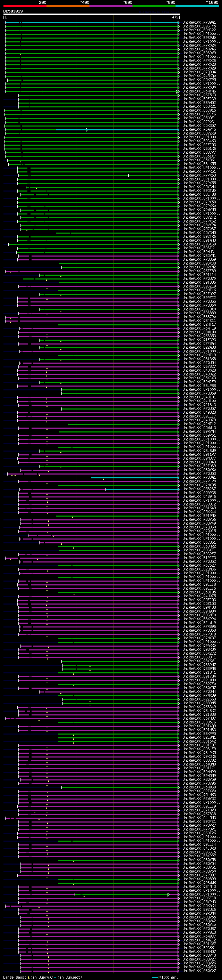Select hit label UniRef100_O48946
This screenshot has width=222, height=980.
[x=199, y=497]
